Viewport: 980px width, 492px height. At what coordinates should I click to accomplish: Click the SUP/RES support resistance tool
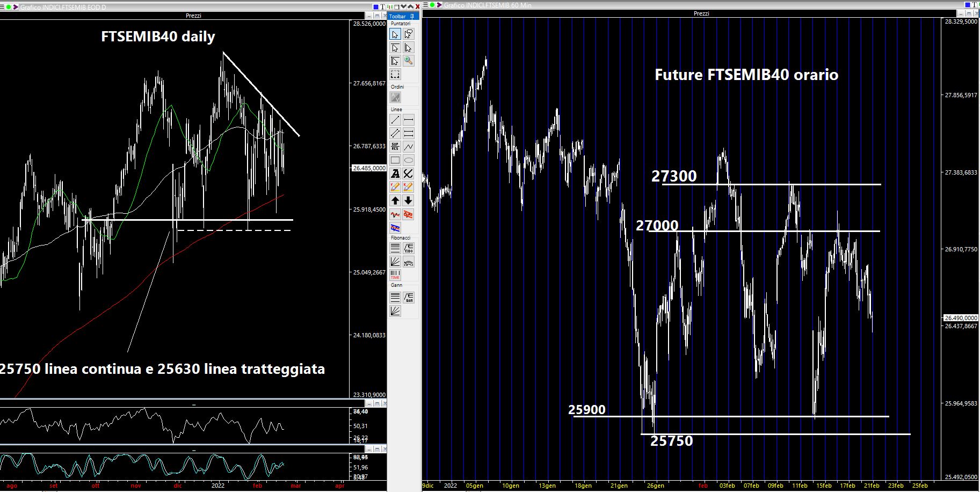[x=395, y=147]
